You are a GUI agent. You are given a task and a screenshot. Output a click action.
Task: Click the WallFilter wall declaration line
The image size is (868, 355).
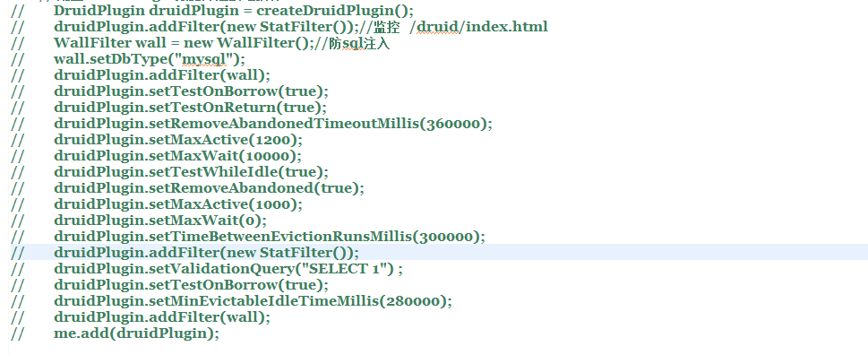(222, 43)
